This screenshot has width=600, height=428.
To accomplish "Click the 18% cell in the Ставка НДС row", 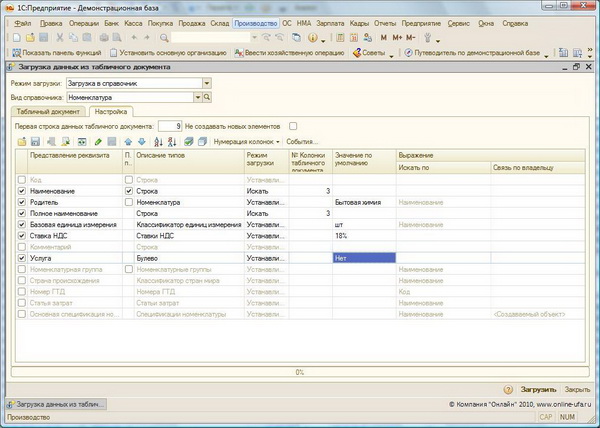I will pos(364,236).
